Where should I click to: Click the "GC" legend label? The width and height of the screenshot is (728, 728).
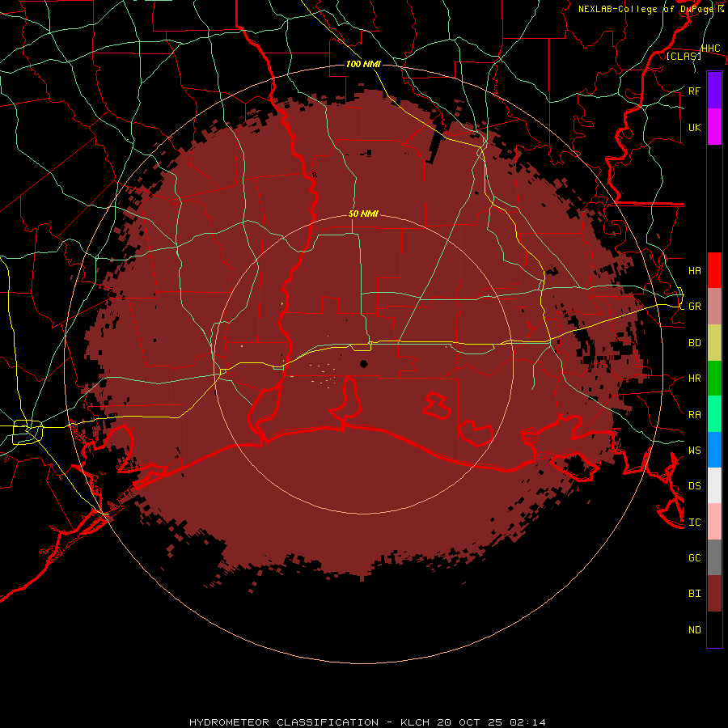(694, 558)
